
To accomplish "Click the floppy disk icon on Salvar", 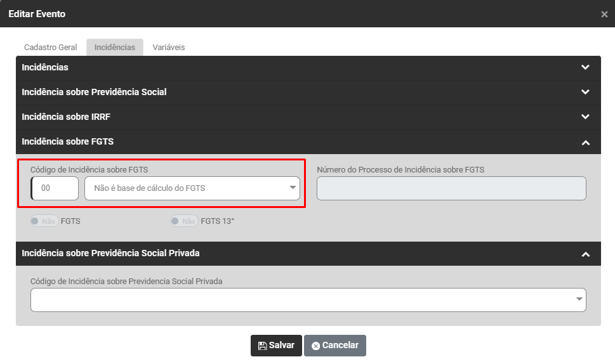I will (x=262, y=346).
